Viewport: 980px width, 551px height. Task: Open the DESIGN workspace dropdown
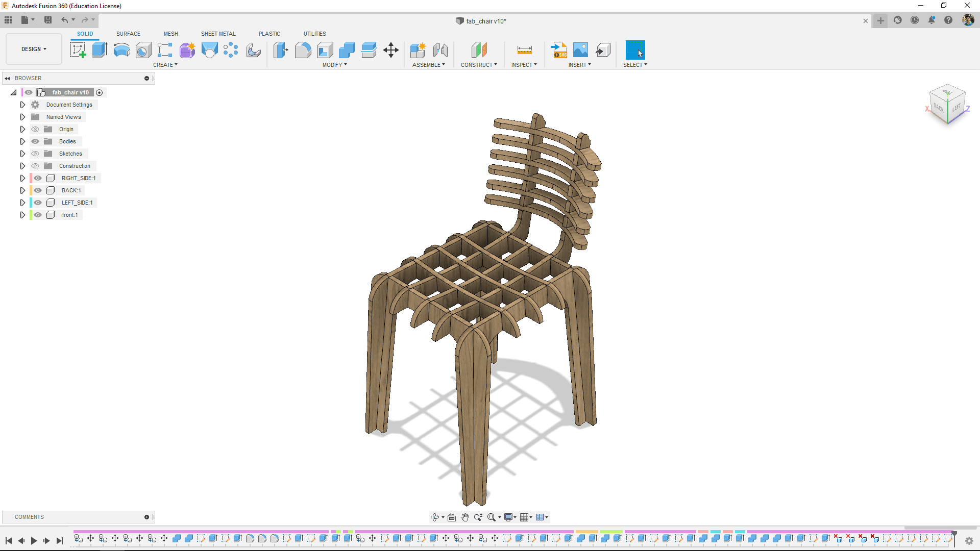pos(34,49)
